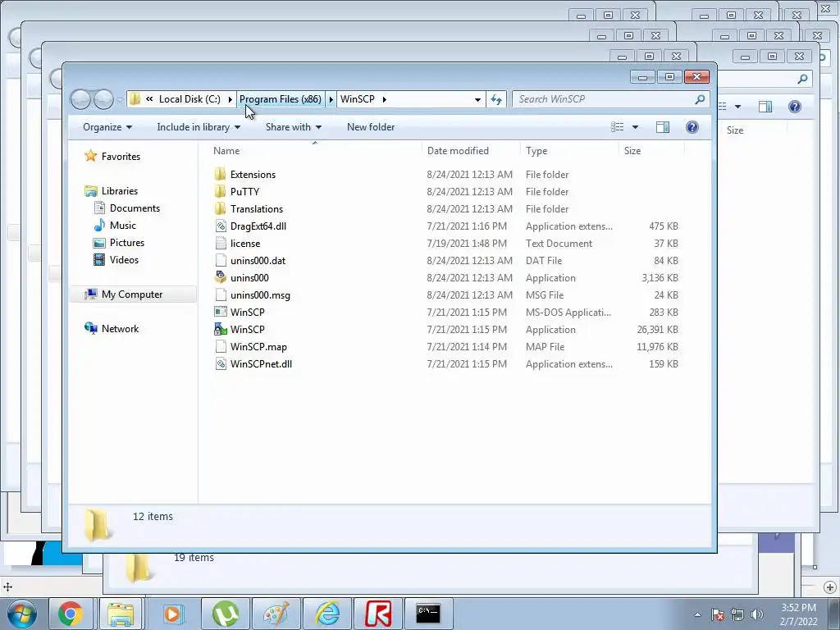The height and width of the screenshot is (630, 840).
Task: Launch Internet Explorer from the taskbar
Action: (x=327, y=614)
